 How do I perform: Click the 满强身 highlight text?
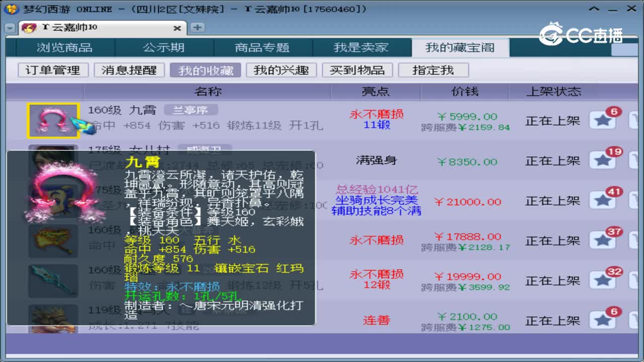coord(376,160)
